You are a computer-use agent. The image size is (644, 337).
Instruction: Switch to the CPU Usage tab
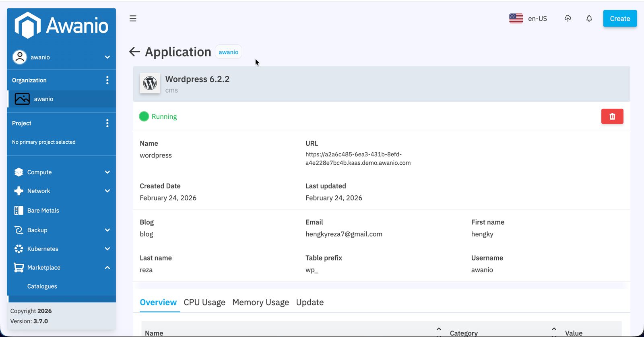pyautogui.click(x=204, y=302)
